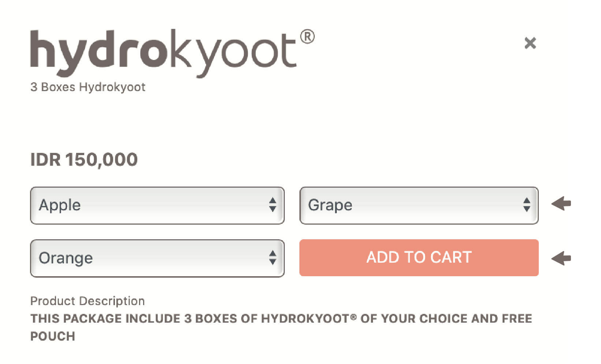The image size is (601, 364).
Task: Open the Apple flavor dropdown
Action: point(157,205)
